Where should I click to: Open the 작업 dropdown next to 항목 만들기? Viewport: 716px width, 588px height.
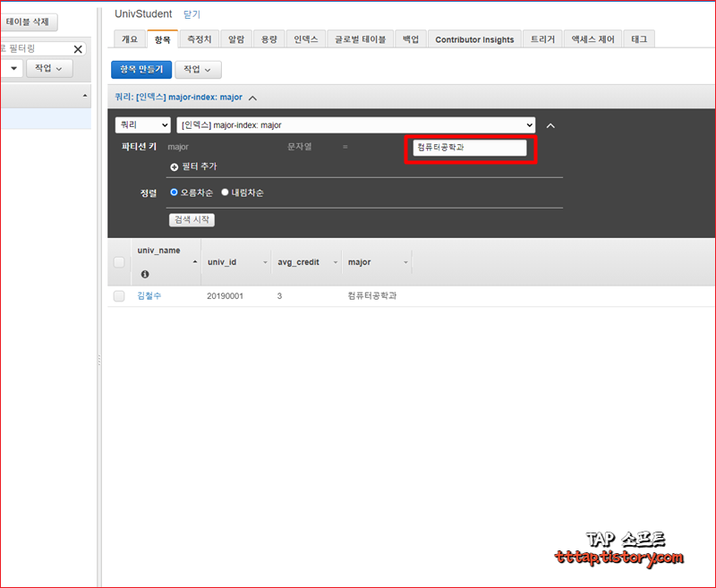coord(198,70)
